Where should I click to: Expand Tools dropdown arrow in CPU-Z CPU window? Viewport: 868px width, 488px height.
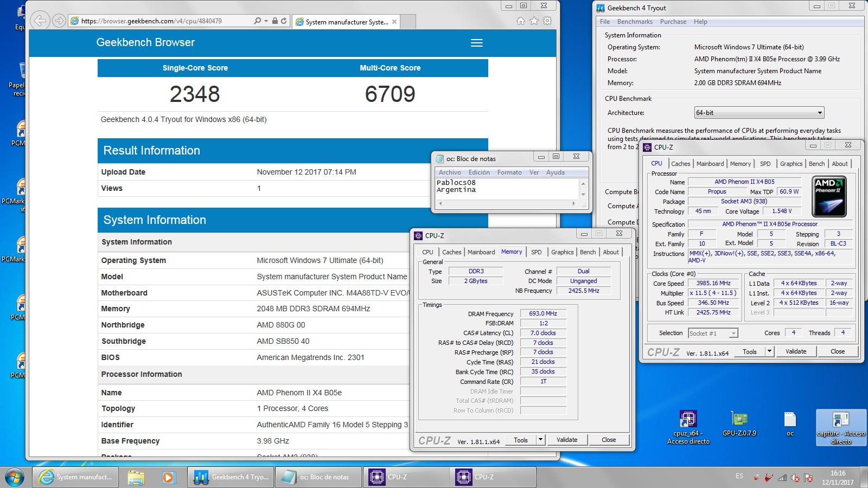769,351
